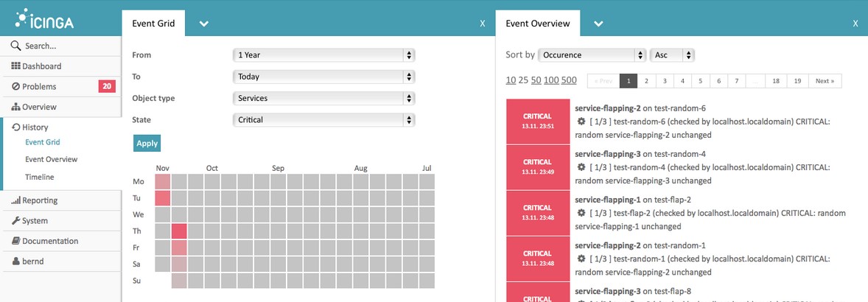Open the Problems section
Image resolution: width=868 pixels, height=302 pixels.
coord(39,87)
